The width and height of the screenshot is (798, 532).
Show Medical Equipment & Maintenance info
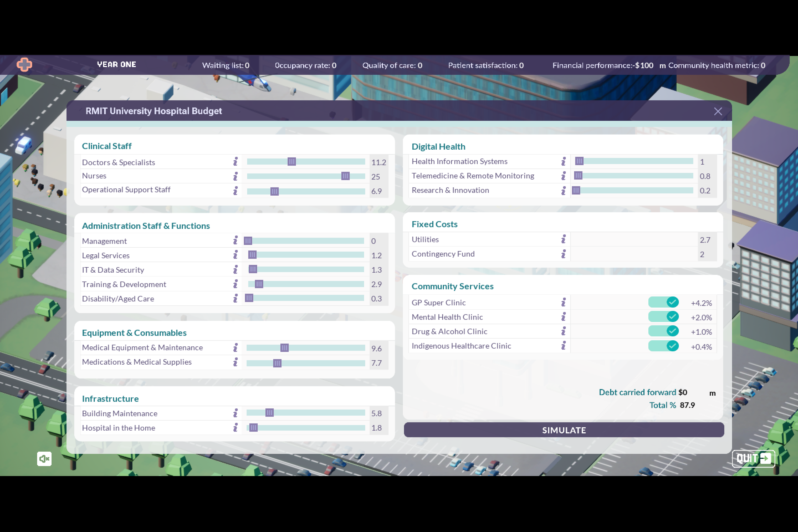point(236,347)
